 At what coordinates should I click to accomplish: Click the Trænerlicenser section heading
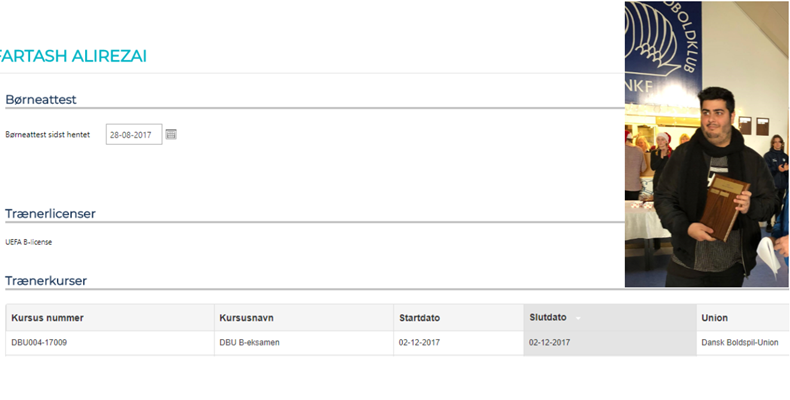(50, 213)
